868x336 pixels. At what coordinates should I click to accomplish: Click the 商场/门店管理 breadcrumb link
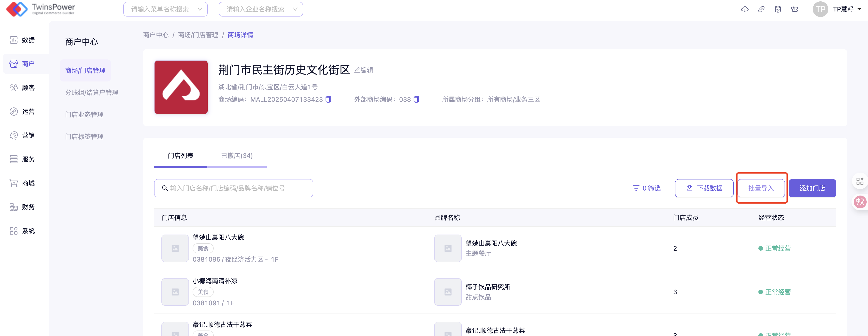click(x=198, y=35)
